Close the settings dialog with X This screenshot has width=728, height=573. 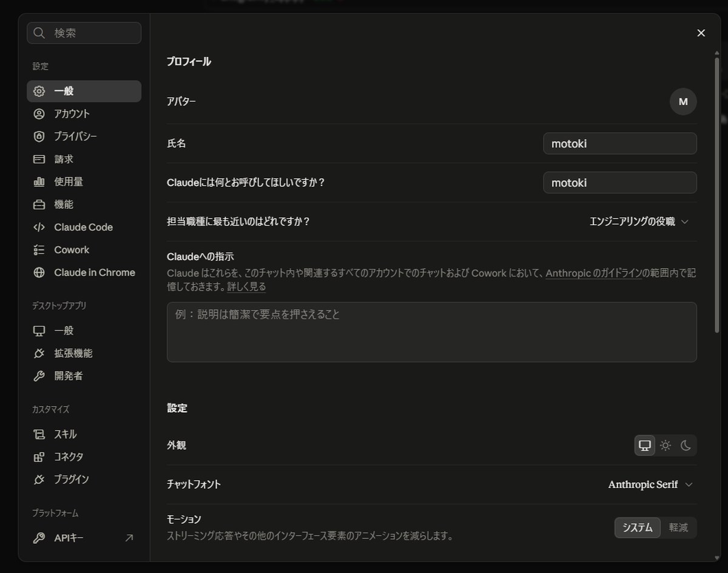tap(701, 33)
